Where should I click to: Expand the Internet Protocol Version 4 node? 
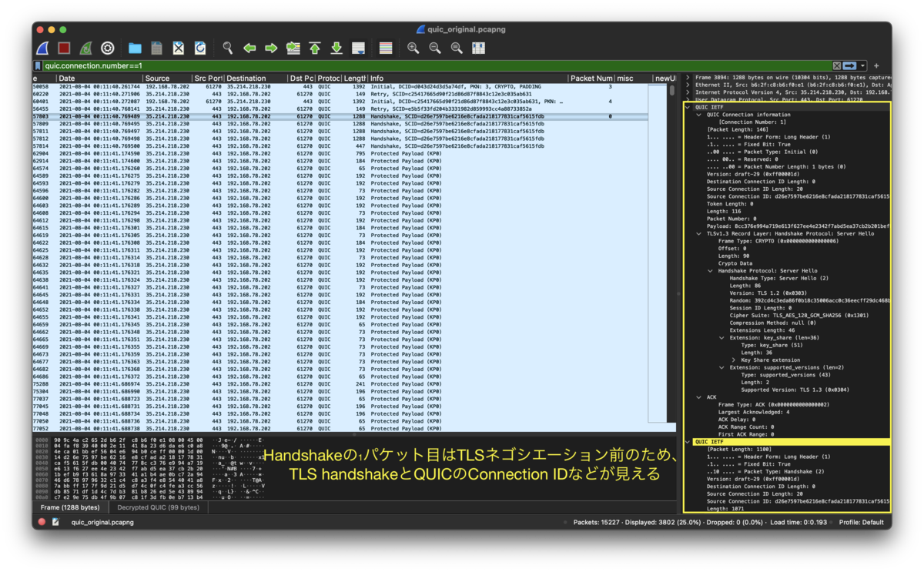(688, 92)
